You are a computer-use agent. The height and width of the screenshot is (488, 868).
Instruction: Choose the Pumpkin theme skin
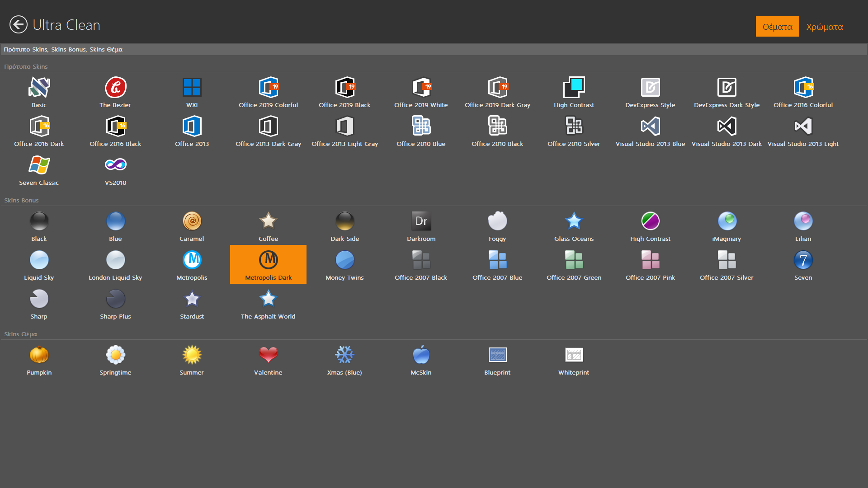pos(39,355)
